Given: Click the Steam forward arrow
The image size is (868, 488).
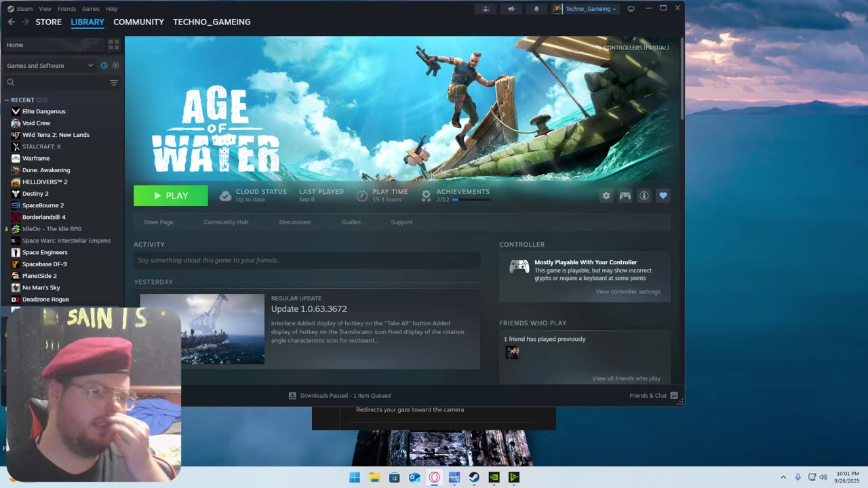Looking at the screenshot, I should click(x=26, y=22).
